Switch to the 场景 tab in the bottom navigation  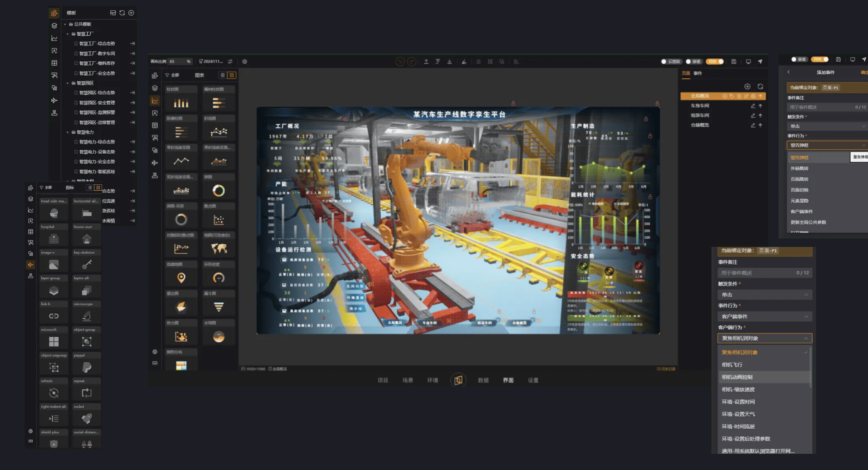pyautogui.click(x=408, y=380)
